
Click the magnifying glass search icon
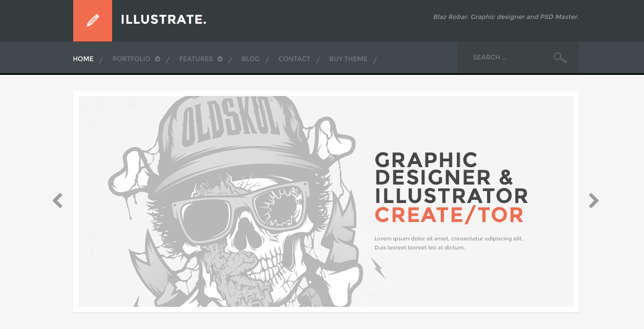[x=560, y=57]
